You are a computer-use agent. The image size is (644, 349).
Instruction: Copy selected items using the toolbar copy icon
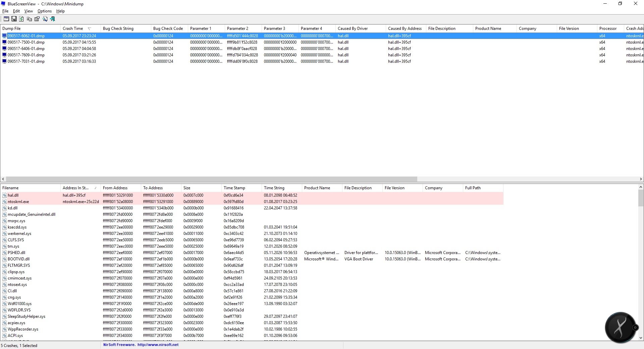tap(30, 19)
